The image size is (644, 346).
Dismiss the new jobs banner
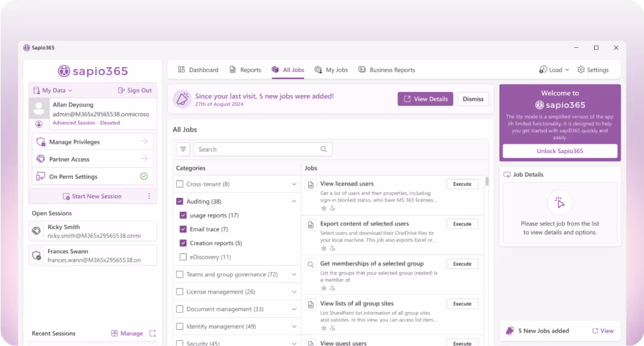473,99
